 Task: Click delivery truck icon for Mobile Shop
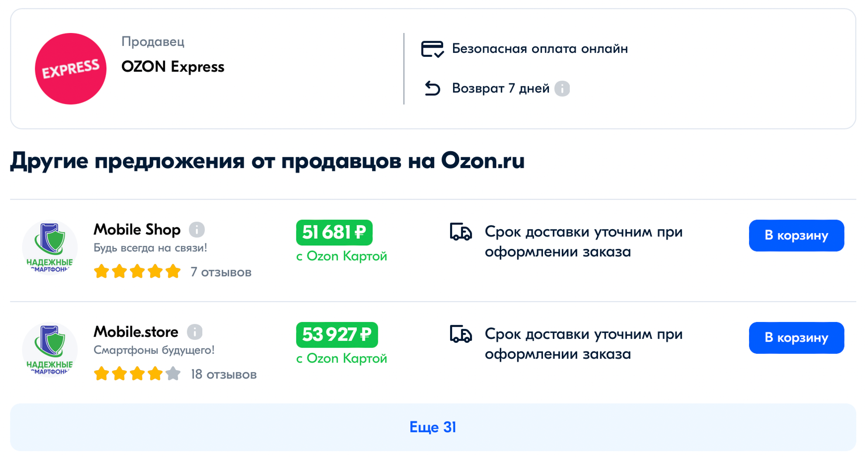pos(460,232)
